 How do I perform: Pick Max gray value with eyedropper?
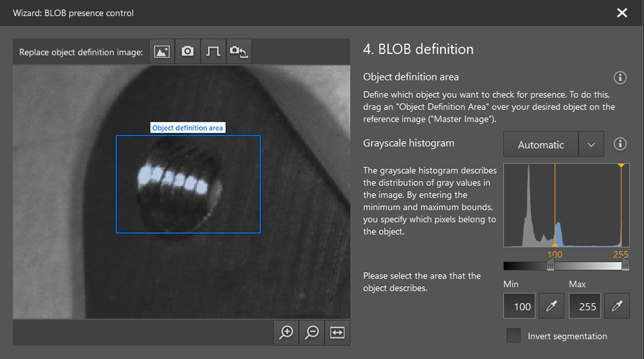(617, 306)
